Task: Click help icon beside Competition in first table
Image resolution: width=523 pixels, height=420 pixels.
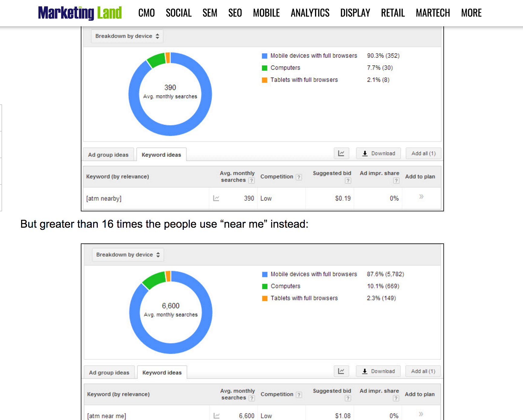Action: coord(299,177)
